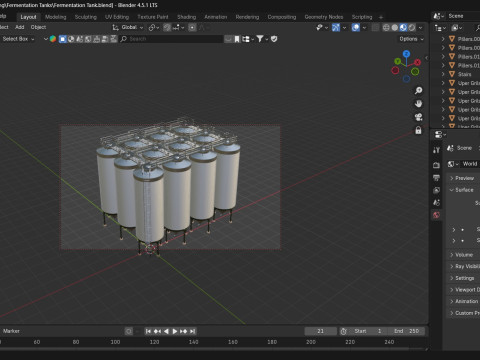Click the auto keying record button in timeline
The width and height of the screenshot is (480, 360).
129,331
